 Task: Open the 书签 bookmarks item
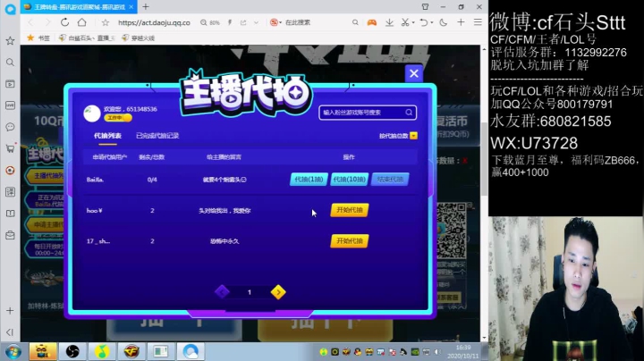click(x=38, y=38)
